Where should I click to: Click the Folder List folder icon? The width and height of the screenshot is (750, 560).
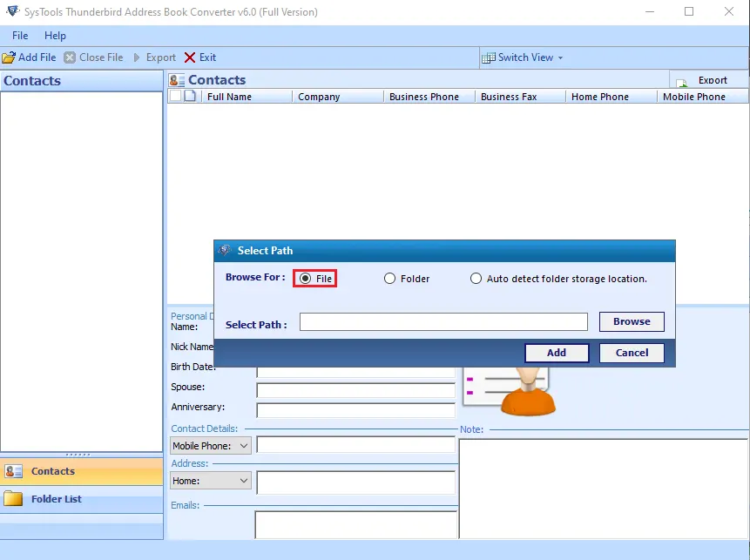click(x=13, y=499)
